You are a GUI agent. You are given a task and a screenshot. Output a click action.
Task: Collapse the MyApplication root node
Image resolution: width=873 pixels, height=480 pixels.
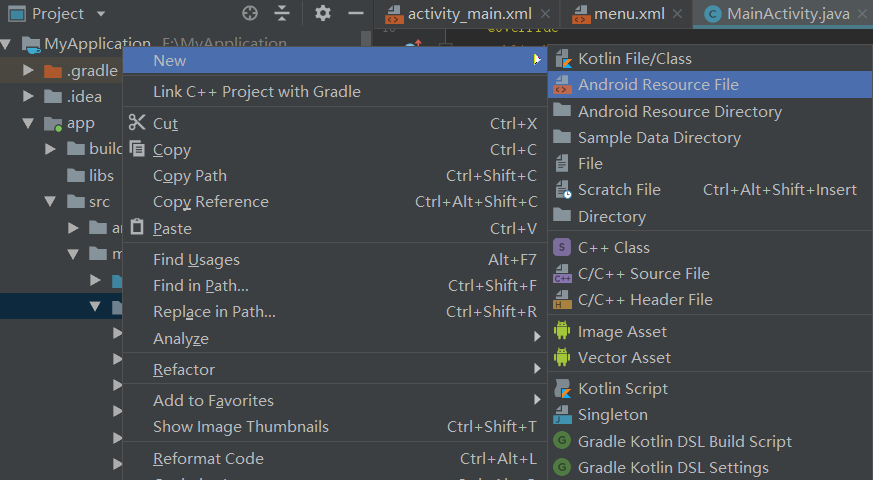[x=6, y=43]
